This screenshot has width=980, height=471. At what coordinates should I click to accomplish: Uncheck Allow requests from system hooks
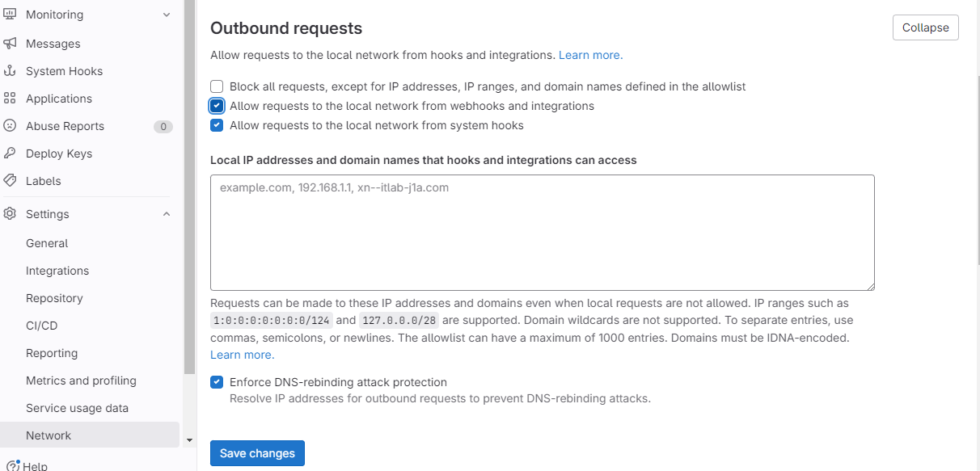click(217, 125)
